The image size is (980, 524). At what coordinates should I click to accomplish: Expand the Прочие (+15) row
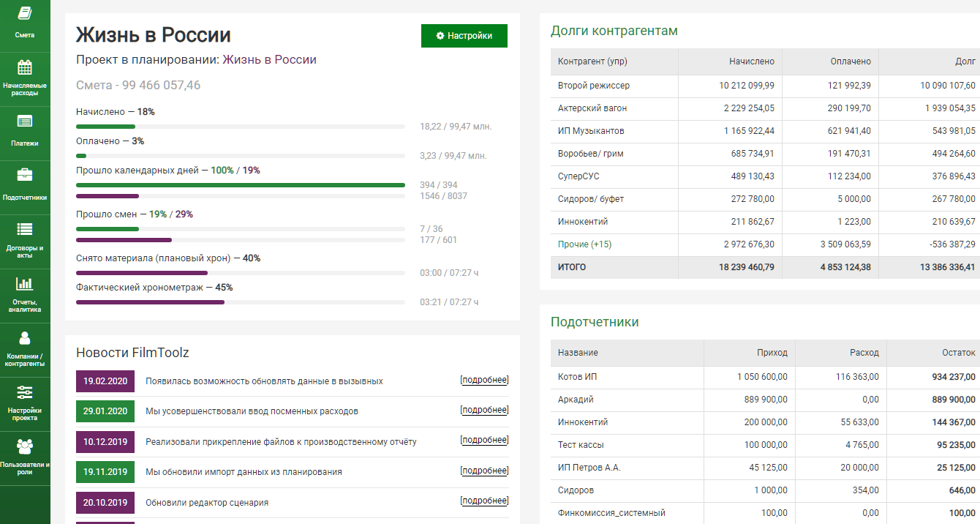point(584,244)
